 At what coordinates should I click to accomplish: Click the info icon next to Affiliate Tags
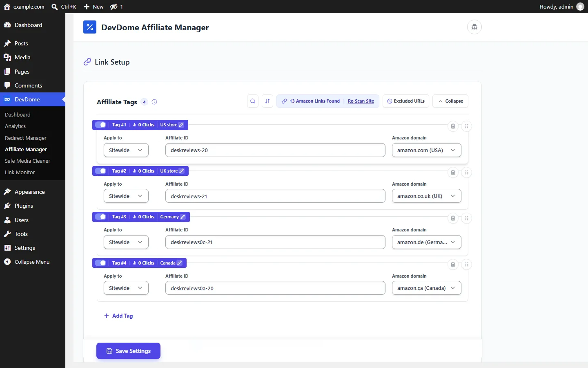(x=154, y=102)
